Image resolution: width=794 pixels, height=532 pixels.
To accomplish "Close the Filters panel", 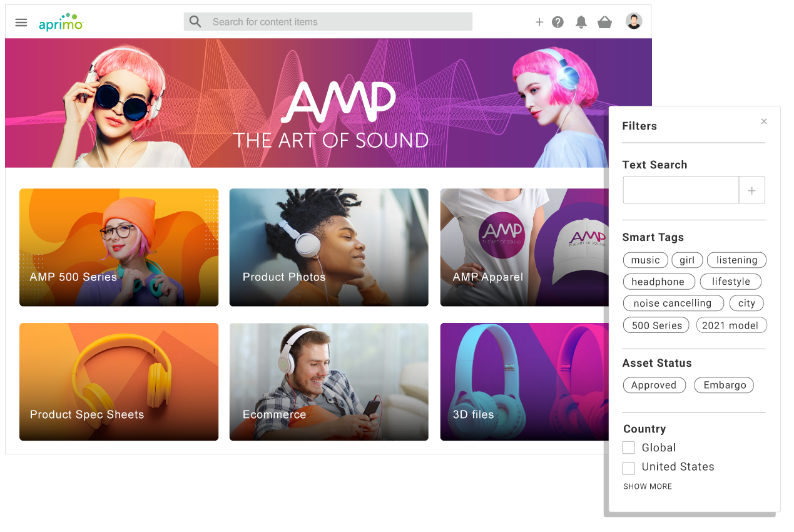I will 763,121.
